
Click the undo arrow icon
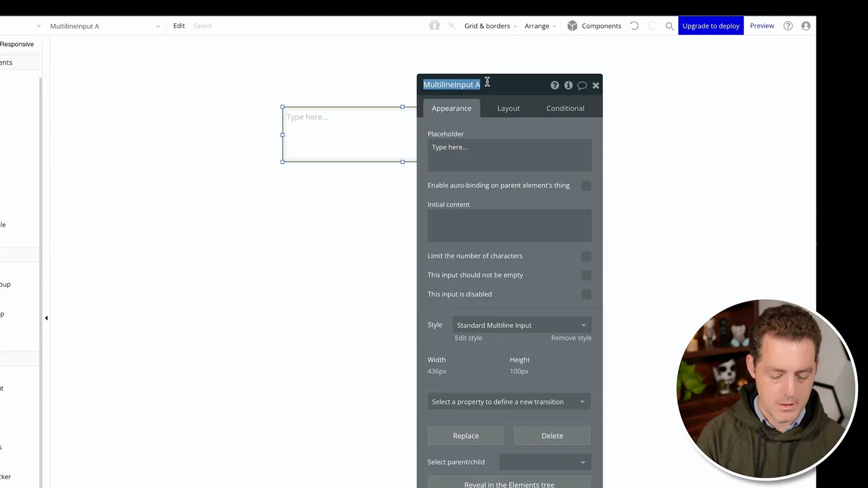coord(634,25)
